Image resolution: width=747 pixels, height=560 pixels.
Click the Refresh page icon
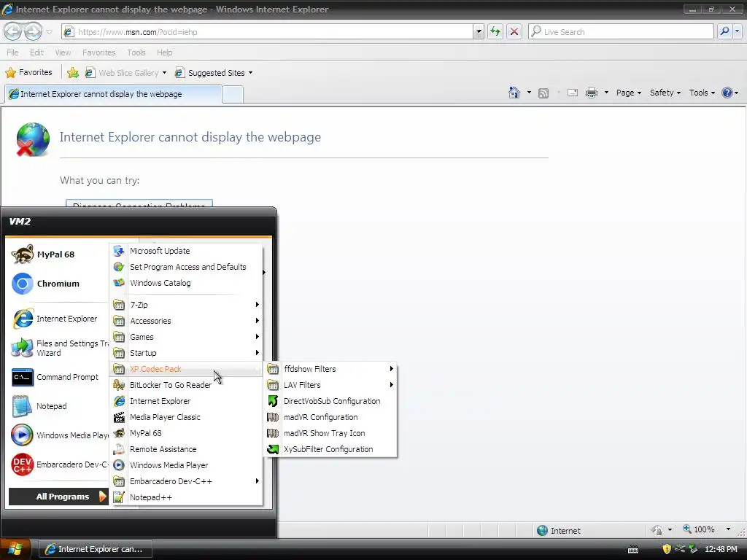495,32
